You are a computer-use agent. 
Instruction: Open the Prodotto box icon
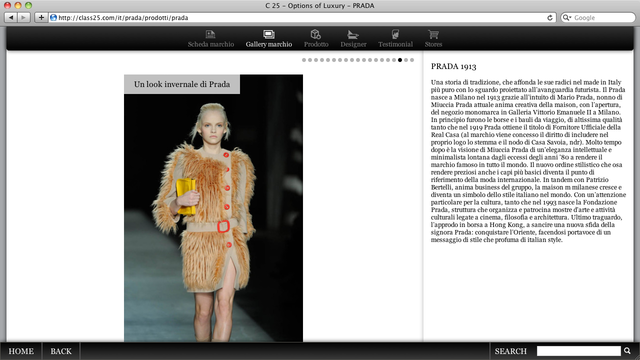click(316, 34)
